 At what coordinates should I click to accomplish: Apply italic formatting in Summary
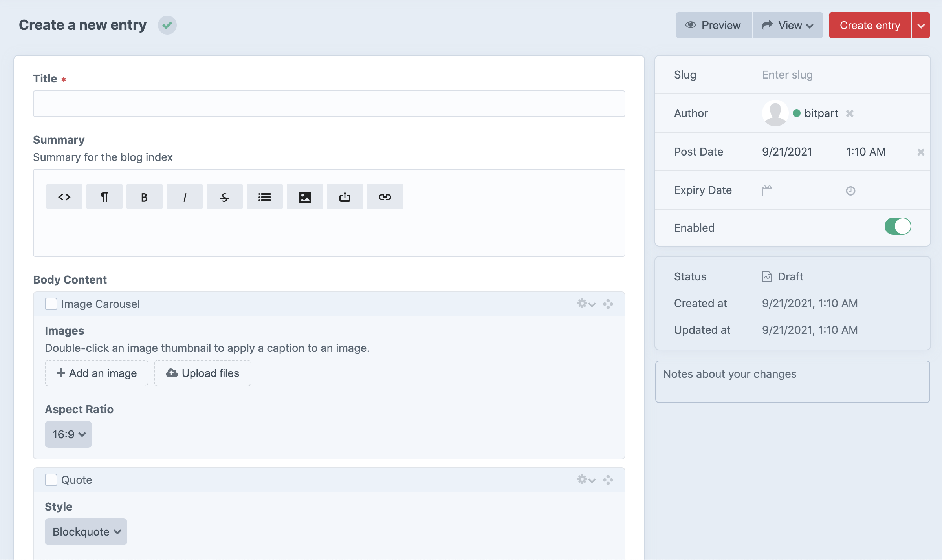(185, 197)
